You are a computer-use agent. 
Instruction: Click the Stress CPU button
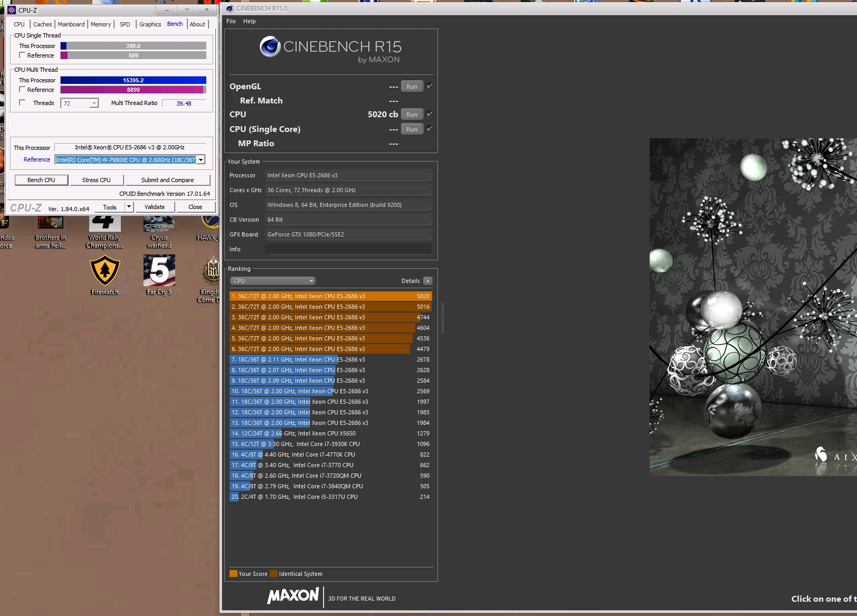(x=97, y=180)
